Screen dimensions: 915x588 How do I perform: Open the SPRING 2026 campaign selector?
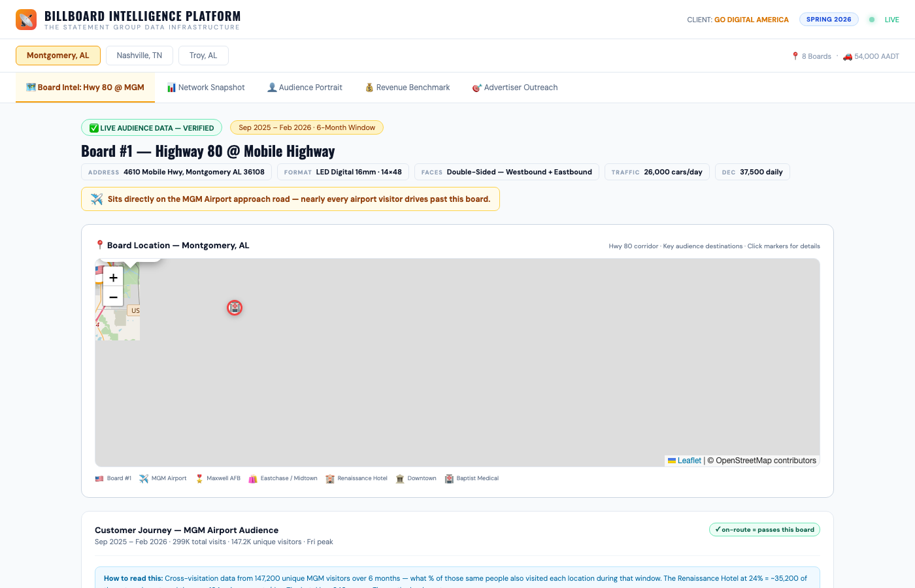point(829,20)
